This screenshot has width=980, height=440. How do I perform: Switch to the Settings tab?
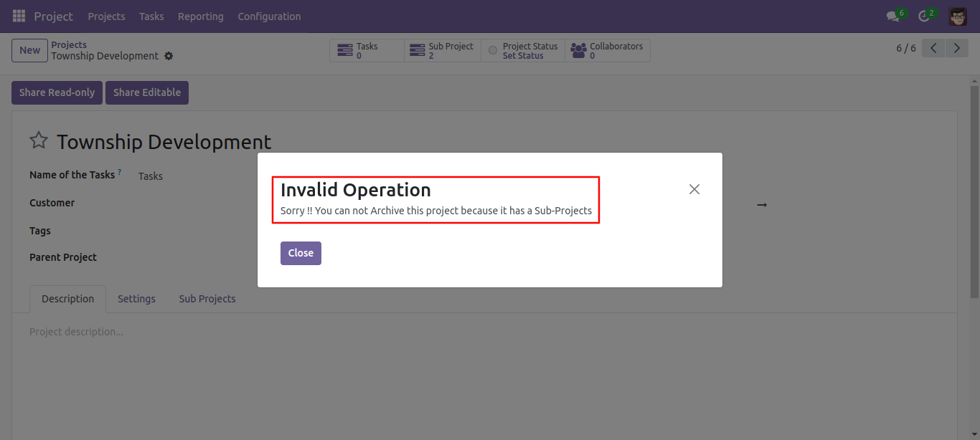tap(136, 299)
